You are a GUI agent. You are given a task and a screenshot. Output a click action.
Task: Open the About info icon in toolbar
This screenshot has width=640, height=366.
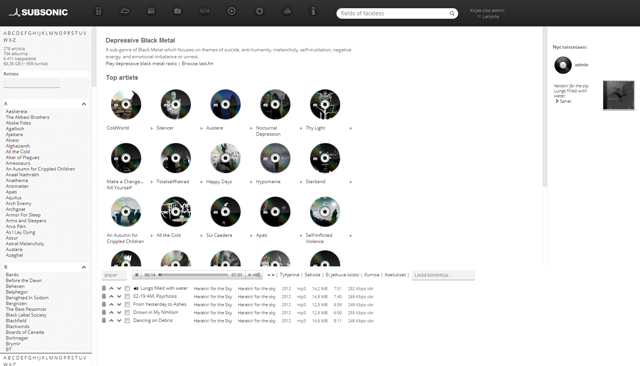[x=313, y=11]
